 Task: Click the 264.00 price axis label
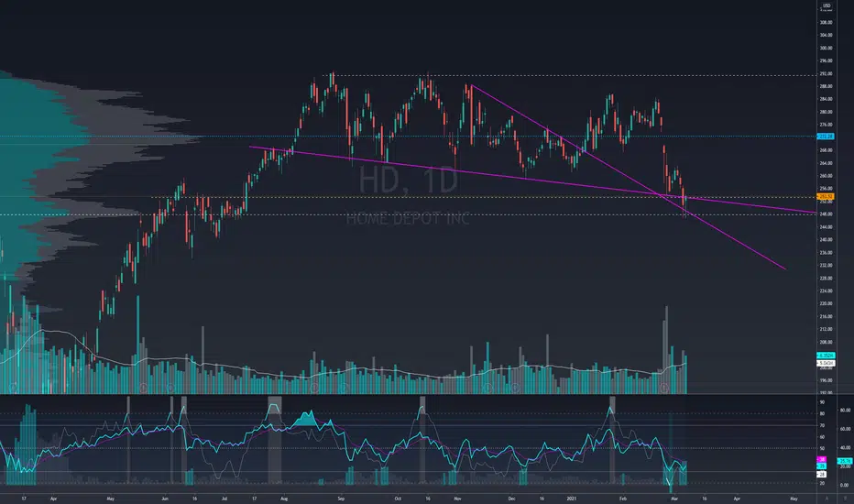826,163
